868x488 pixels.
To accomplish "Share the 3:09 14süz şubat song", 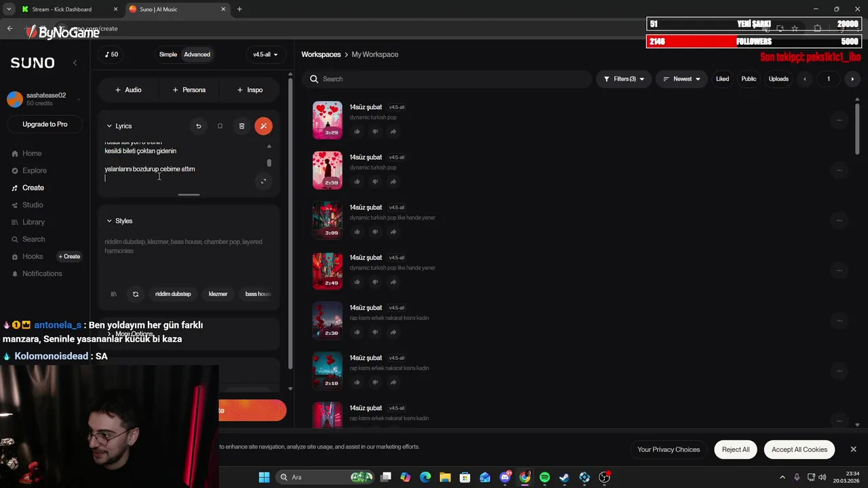I will click(393, 232).
